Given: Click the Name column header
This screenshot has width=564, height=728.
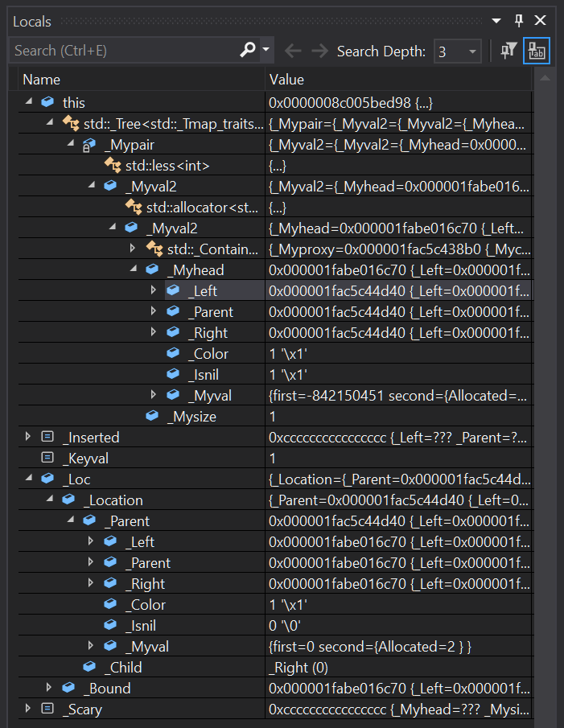Looking at the screenshot, I should click(x=142, y=80).
